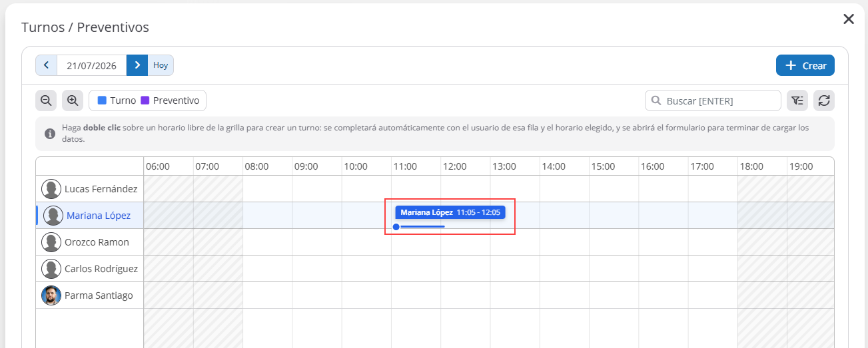
Task: Toggle the Preventivo legend filter
Action: click(170, 100)
